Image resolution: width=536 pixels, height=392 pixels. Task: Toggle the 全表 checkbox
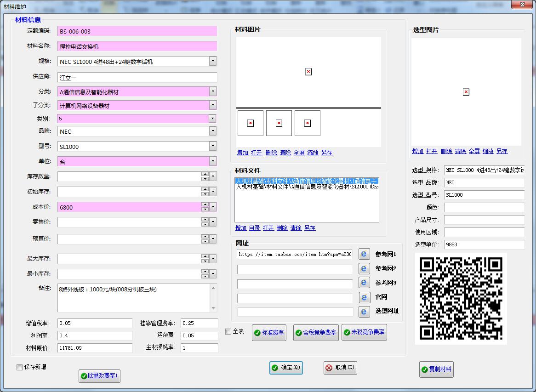click(228, 331)
